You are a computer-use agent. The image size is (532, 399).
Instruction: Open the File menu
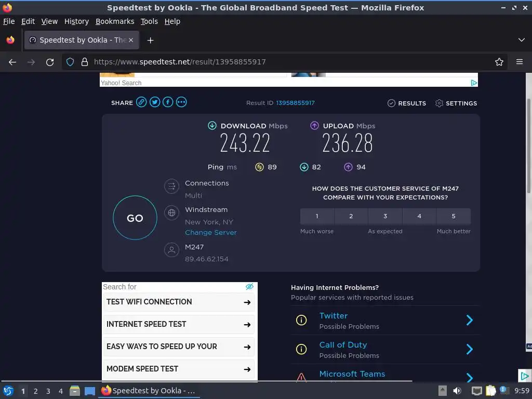coord(9,21)
